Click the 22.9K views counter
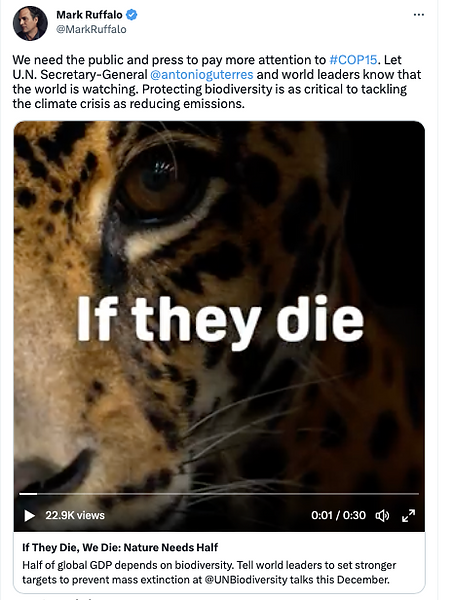Viewport: 451px width, 600px height. point(75,515)
